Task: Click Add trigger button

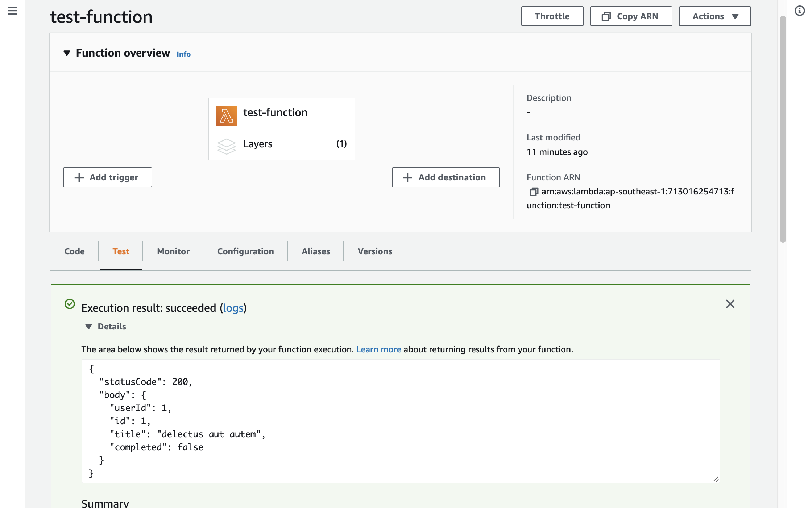Action: (107, 177)
